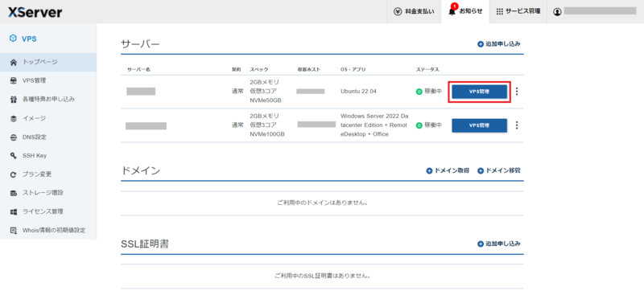The width and height of the screenshot is (644, 303).
Task: Click OS・アプリ column header
Action: 353,69
